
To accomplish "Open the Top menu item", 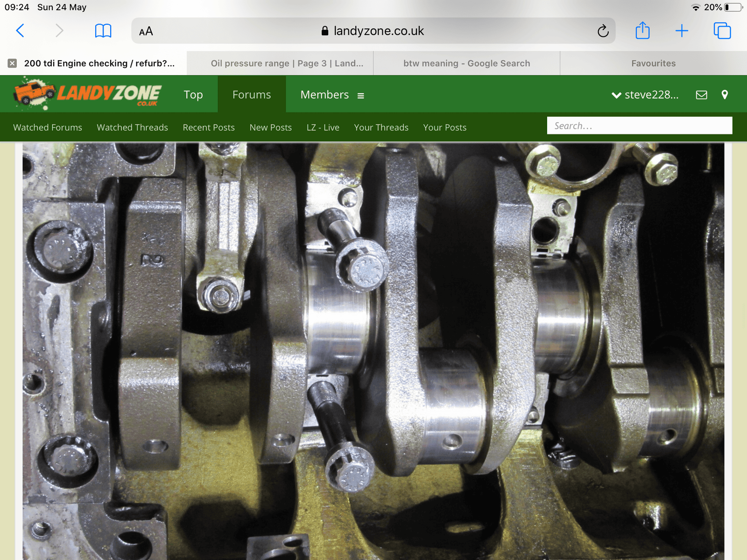I will click(193, 95).
